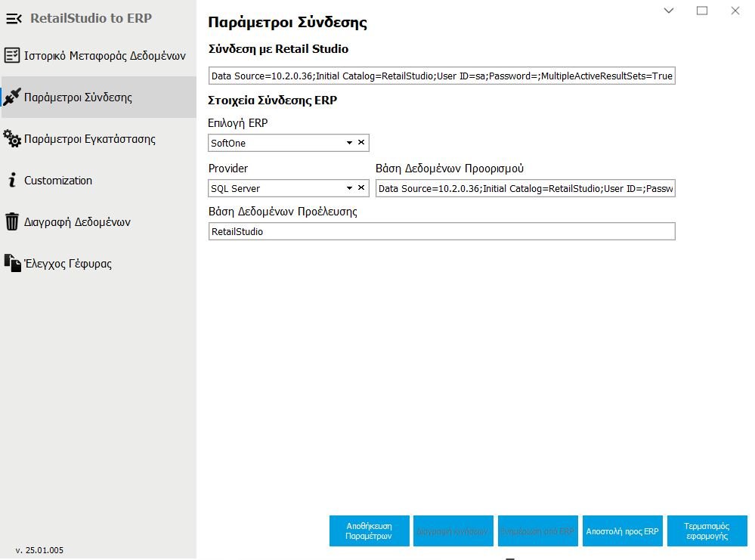Image resolution: width=755 pixels, height=560 pixels.
Task: Click the plug icon for connection parameters
Action: pyautogui.click(x=11, y=97)
